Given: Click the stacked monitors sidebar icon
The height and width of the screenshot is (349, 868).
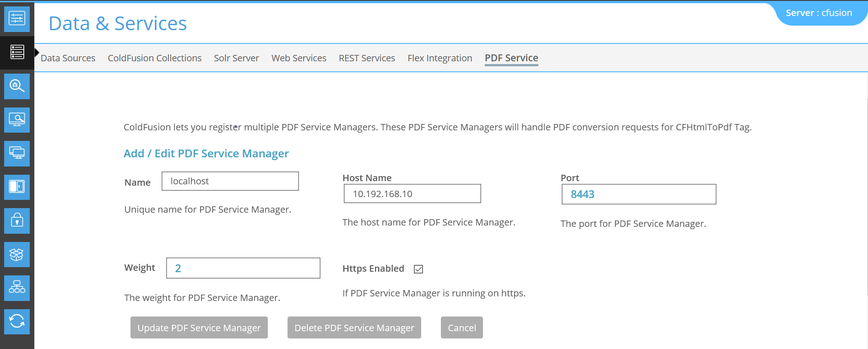Looking at the screenshot, I should [17, 153].
